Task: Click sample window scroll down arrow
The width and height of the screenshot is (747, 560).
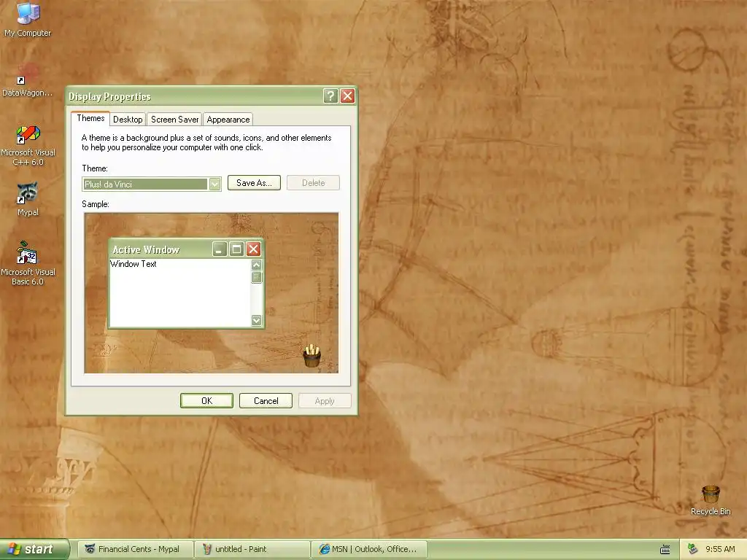Action: coord(256,321)
